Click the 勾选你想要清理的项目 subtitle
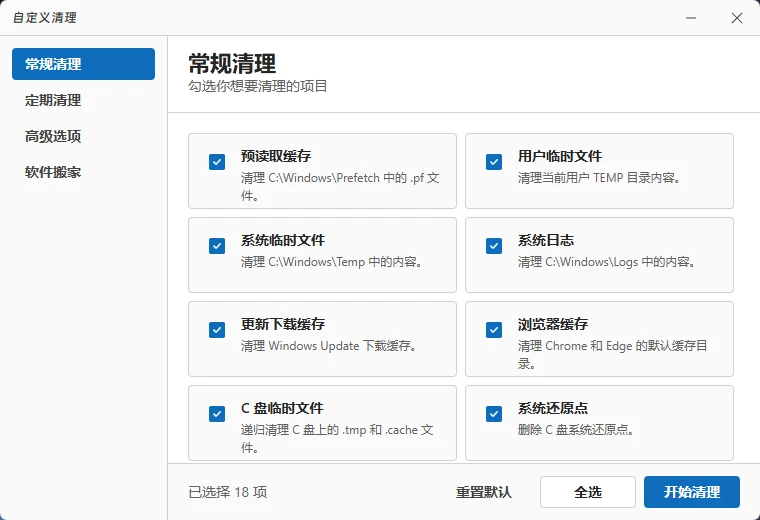The width and height of the screenshot is (760, 520). pyautogui.click(x=257, y=86)
